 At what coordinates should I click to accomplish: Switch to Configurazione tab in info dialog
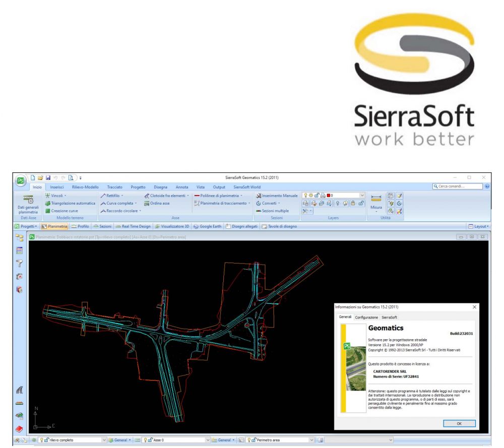366,317
